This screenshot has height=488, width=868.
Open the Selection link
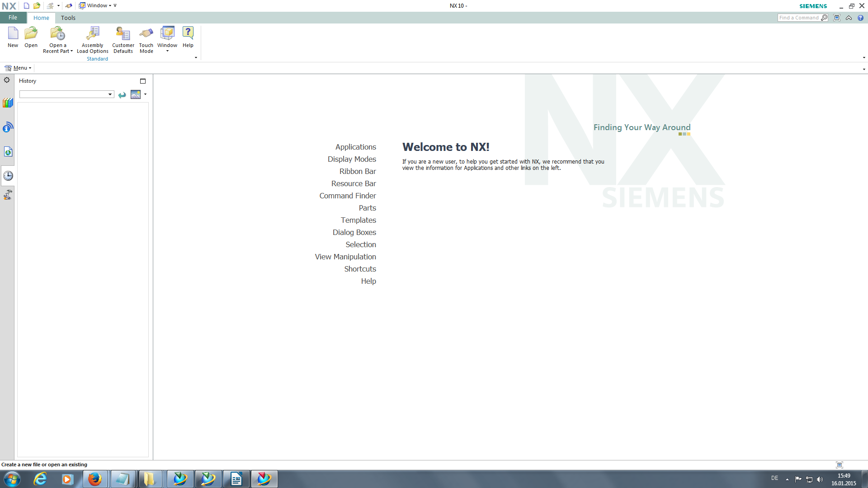[x=361, y=244]
